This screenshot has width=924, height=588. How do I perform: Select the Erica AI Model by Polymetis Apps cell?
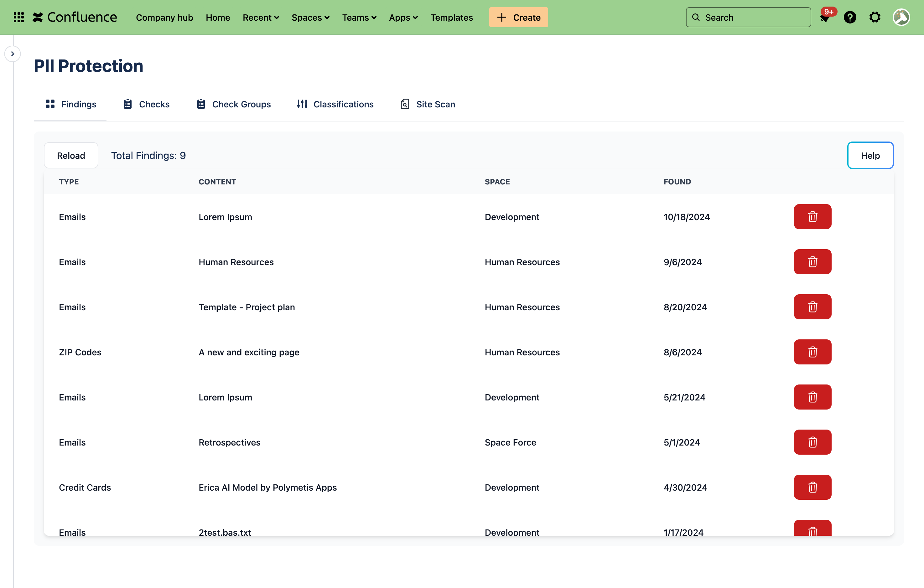click(x=267, y=487)
